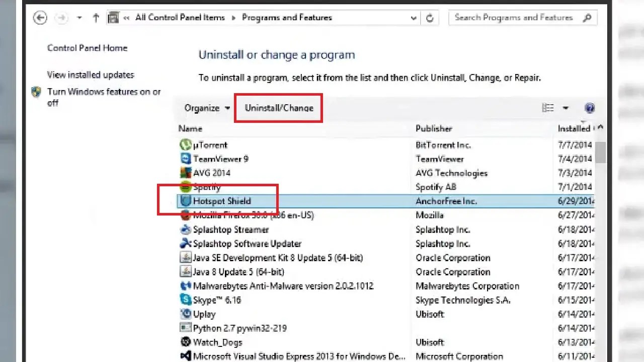Click the scrollbar up arrow
Viewport: 644px width, 362px height.
[600, 128]
